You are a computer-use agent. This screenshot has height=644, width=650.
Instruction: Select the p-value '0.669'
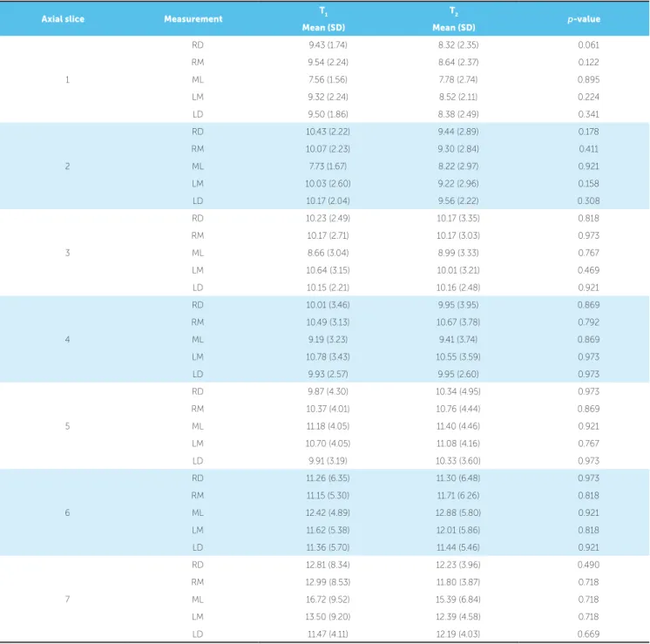(x=589, y=634)
